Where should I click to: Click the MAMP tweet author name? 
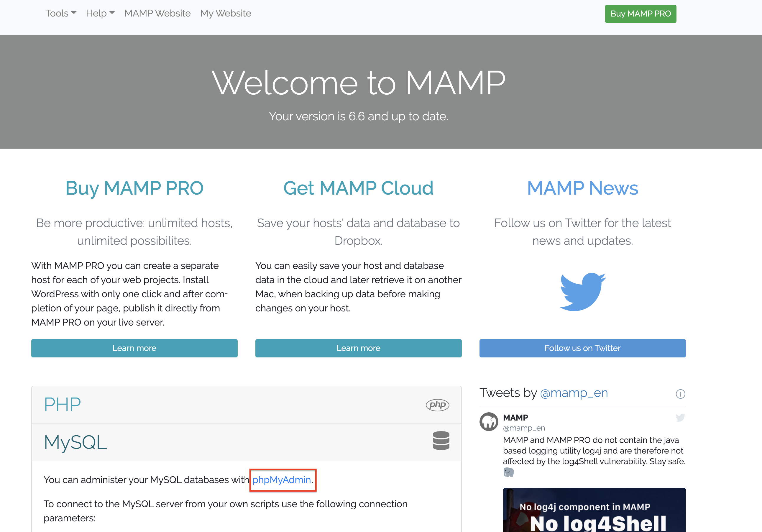coord(515,418)
